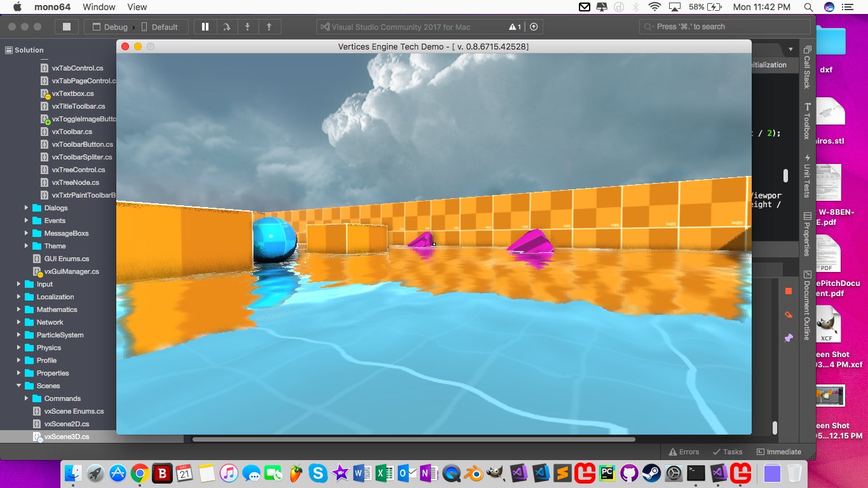The width and height of the screenshot is (868, 488).
Task: Open Blender from the Dock
Action: coord(472,473)
